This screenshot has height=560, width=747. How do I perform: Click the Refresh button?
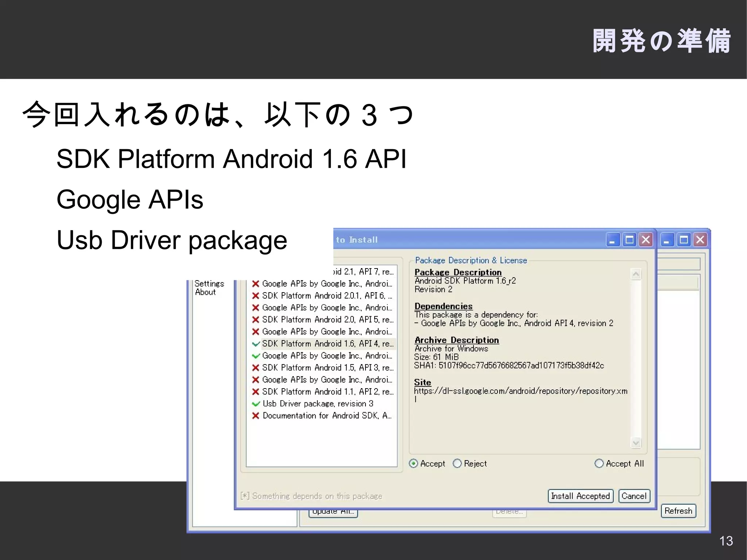678,511
